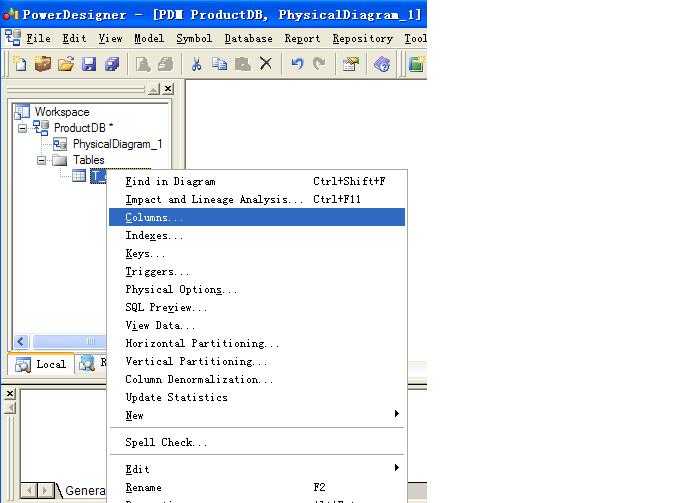
Task: Open the View menu
Action: point(110,39)
